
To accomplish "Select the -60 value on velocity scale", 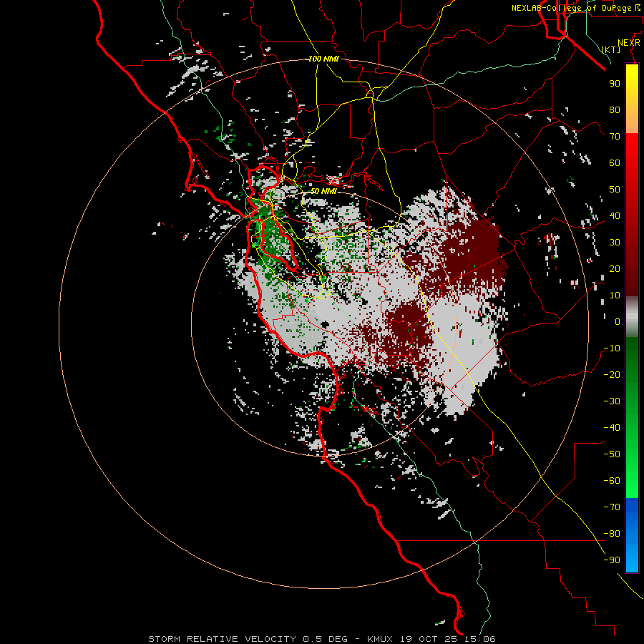I will (x=612, y=481).
